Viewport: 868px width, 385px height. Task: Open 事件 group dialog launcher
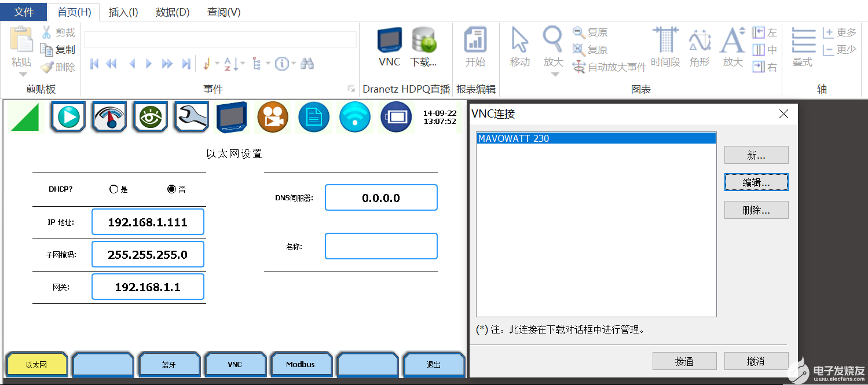(351, 89)
